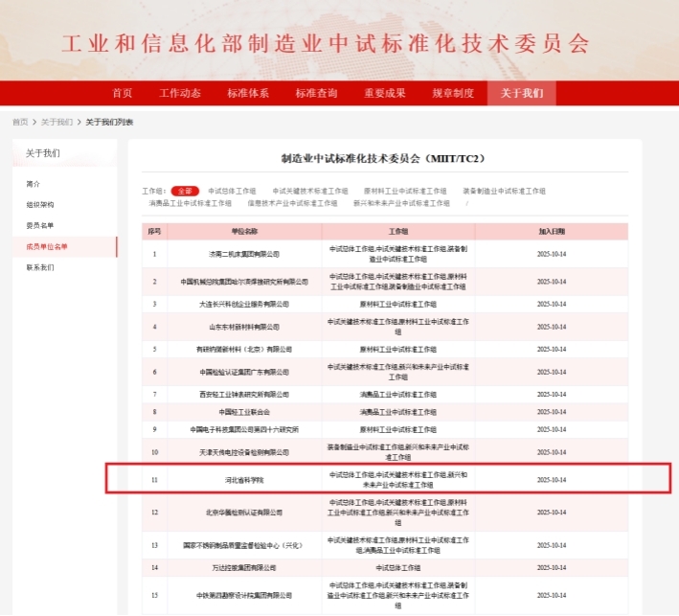
Task: Open the 首页 navigation tab
Action: (x=122, y=93)
